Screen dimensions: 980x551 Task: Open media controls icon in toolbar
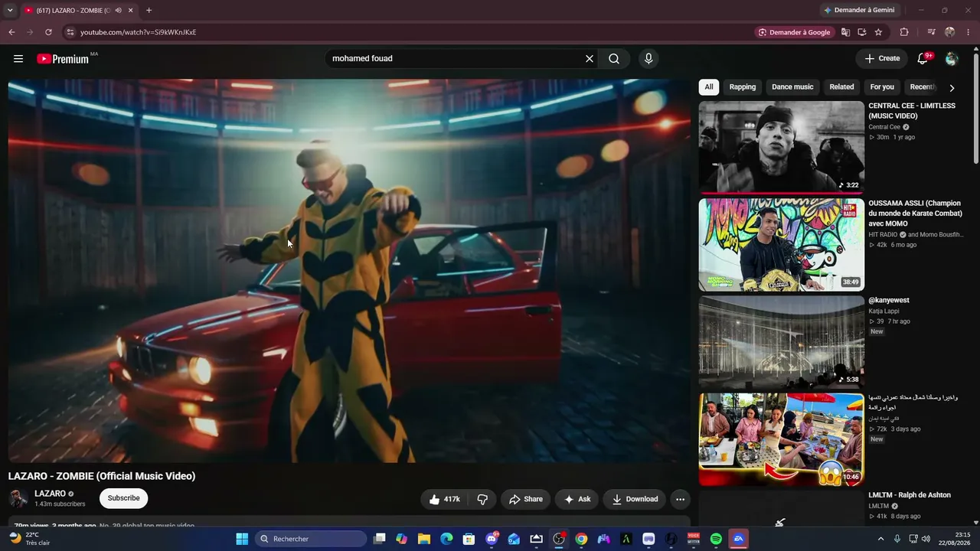pos(931,32)
